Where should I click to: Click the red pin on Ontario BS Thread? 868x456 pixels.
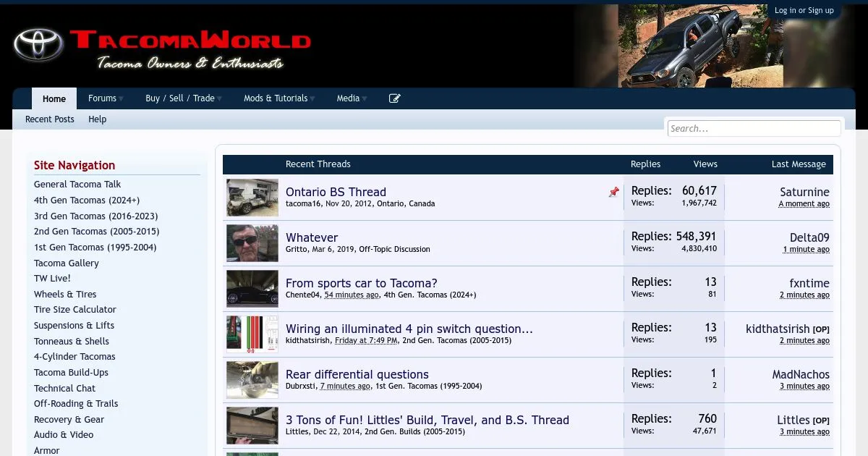[x=614, y=192]
